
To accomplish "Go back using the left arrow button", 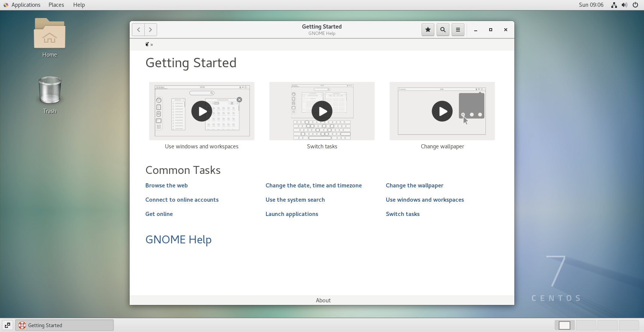I will tap(138, 30).
